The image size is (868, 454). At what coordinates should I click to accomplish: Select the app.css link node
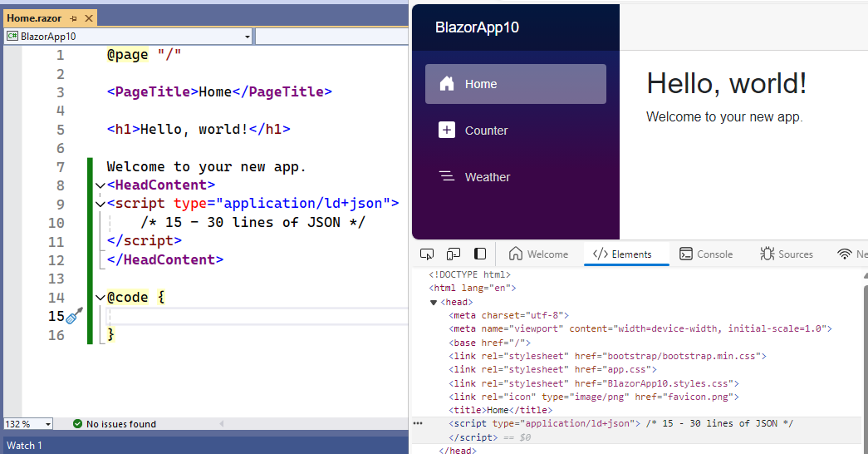pos(552,370)
